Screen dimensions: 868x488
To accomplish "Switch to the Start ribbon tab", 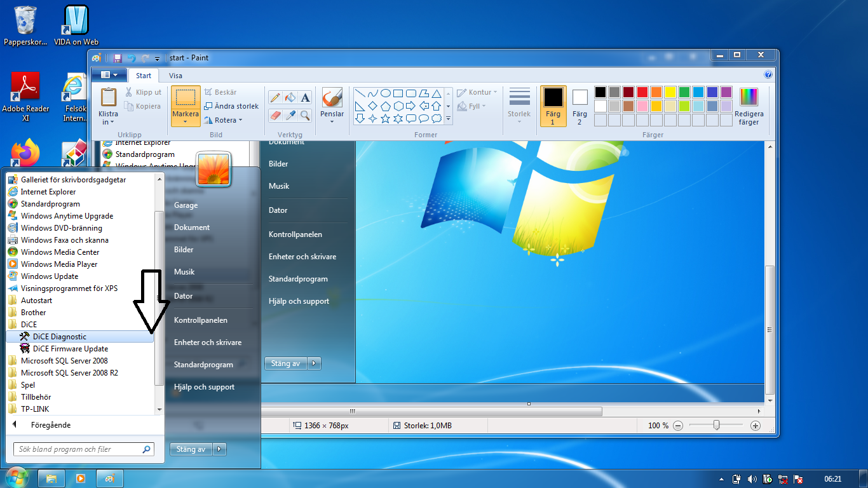I will 144,76.
